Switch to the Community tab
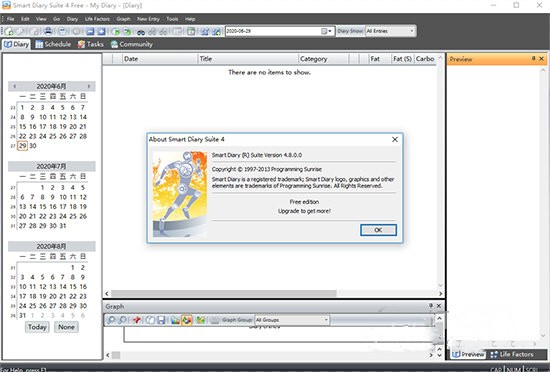Screen dimensions: 550x372 pyautogui.click(x=132, y=44)
